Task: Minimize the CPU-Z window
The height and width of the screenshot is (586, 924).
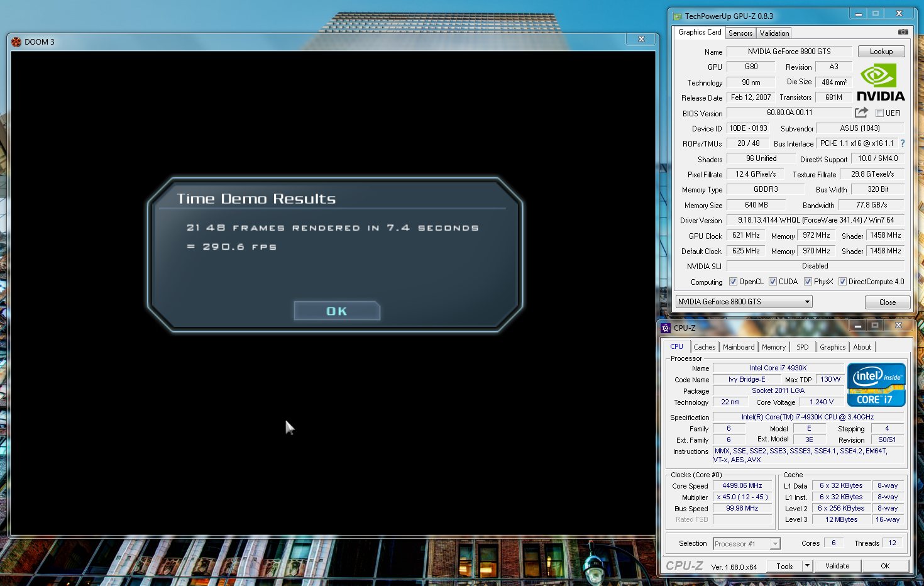Action: [x=857, y=325]
